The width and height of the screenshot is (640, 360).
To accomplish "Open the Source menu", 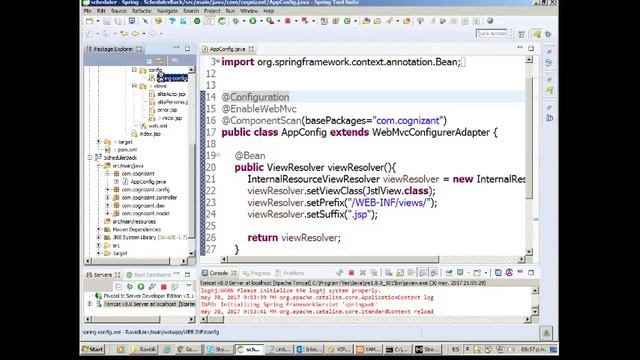I will 119,11.
